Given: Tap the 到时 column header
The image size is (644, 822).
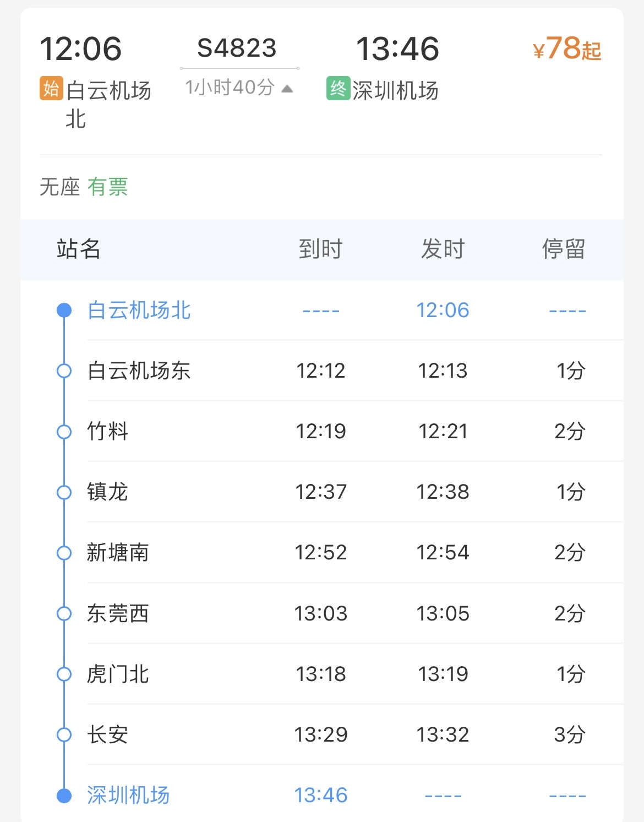Looking at the screenshot, I should tap(321, 249).
